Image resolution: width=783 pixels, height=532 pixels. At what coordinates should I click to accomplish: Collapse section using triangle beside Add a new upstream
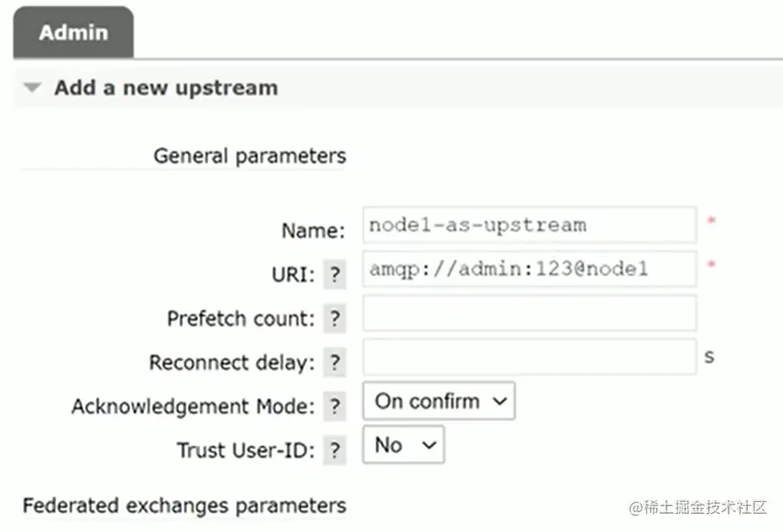pos(33,88)
